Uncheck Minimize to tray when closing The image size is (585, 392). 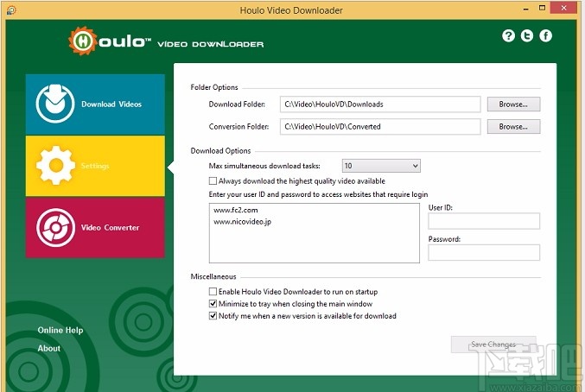213,304
